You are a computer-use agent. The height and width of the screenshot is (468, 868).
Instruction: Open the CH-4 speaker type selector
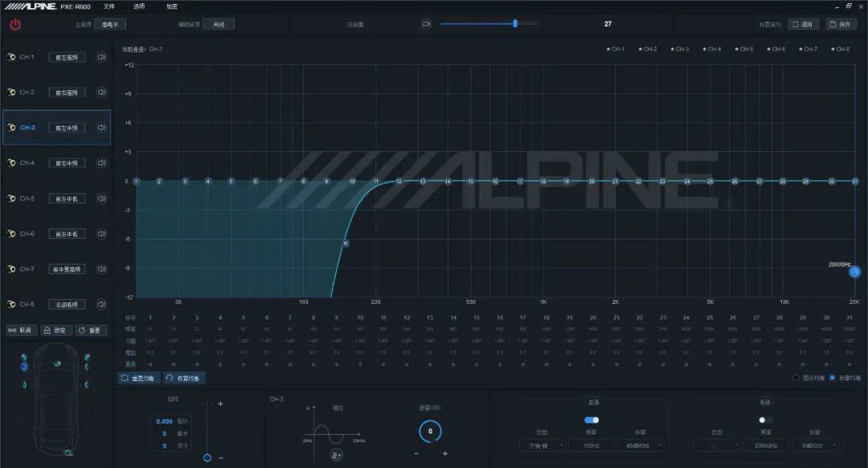(67, 162)
